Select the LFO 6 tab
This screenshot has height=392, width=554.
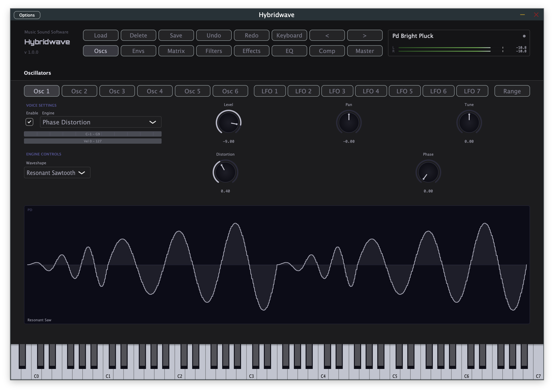click(x=438, y=91)
